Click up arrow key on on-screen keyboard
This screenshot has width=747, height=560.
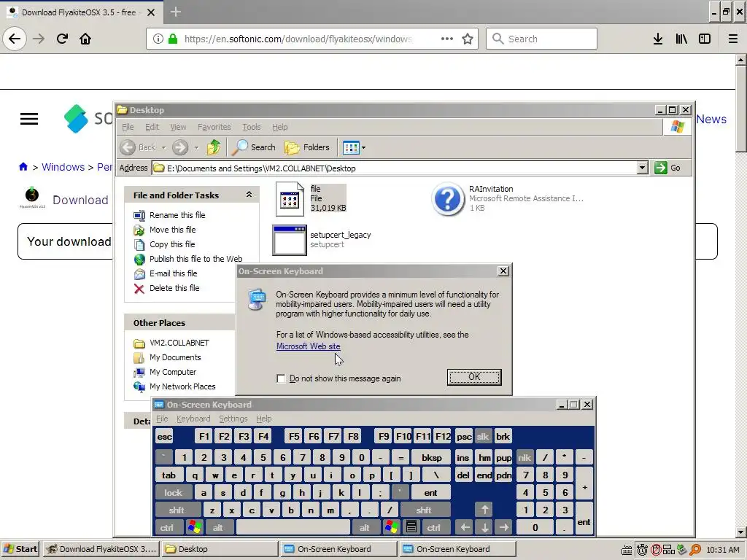(484, 510)
